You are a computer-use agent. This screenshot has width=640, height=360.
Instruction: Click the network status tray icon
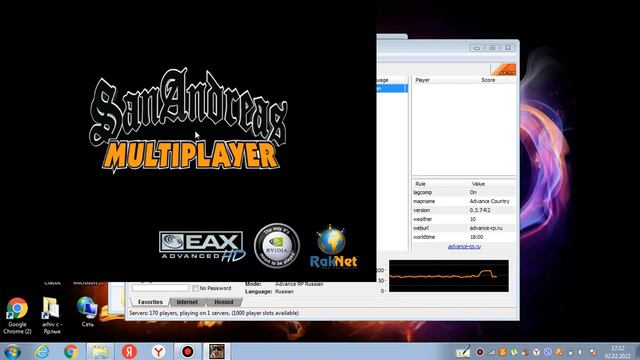click(x=593, y=353)
